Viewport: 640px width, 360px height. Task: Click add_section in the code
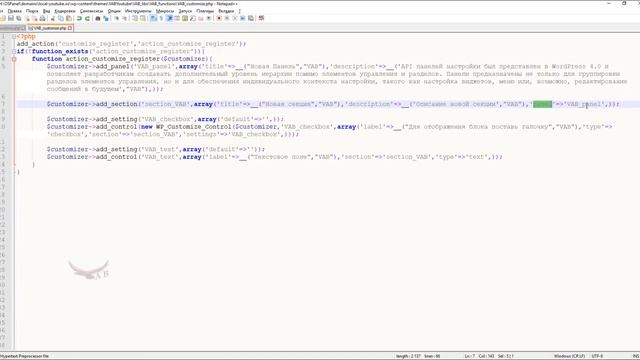pos(117,104)
